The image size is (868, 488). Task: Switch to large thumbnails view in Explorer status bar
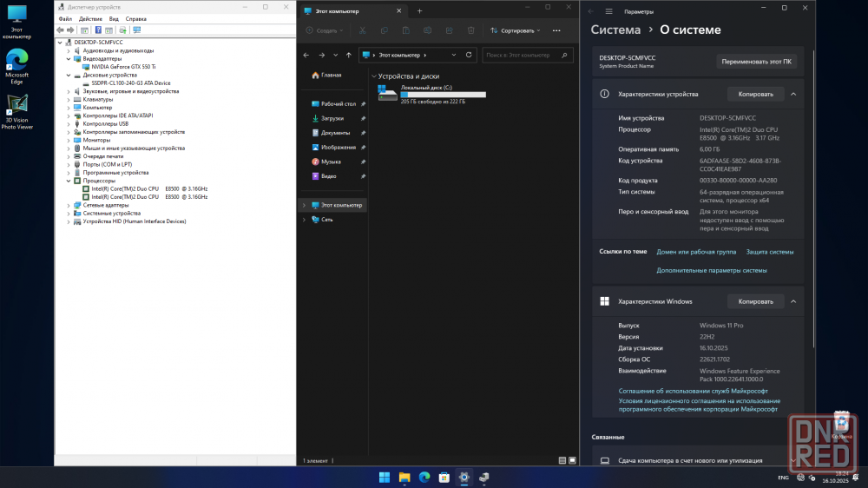click(x=572, y=459)
